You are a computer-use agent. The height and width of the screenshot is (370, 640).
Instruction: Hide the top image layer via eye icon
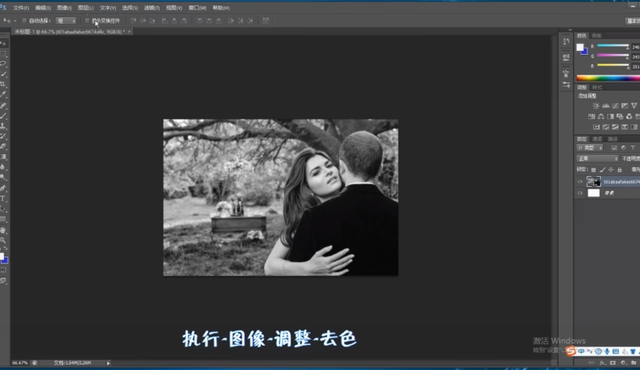[580, 182]
